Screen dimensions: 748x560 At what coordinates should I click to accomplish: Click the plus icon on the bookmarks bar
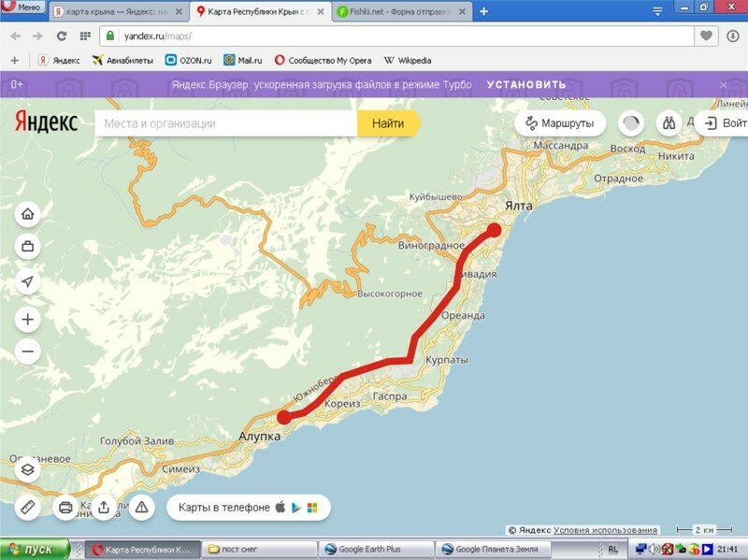coord(14,61)
